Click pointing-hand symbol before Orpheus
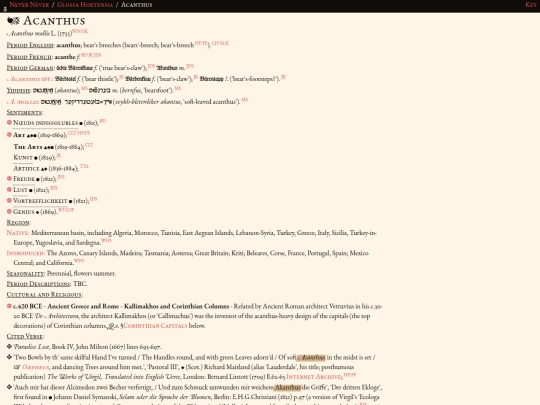 (17, 367)
